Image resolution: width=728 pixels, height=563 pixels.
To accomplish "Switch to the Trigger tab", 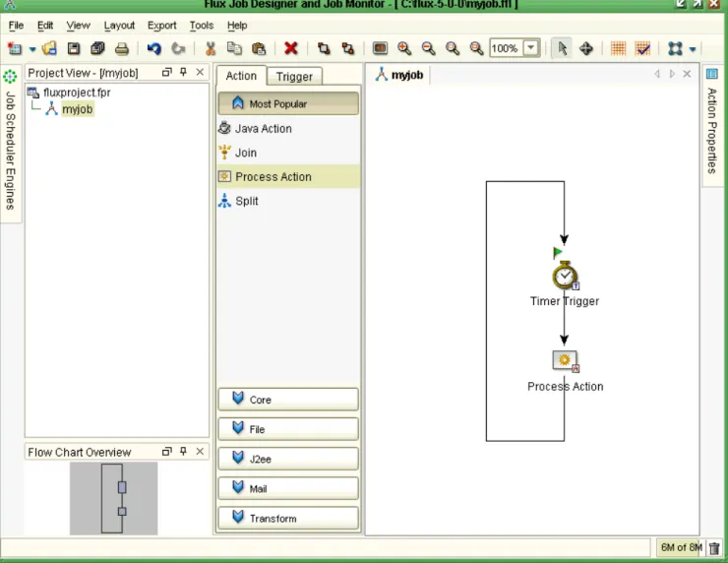I will tap(294, 77).
